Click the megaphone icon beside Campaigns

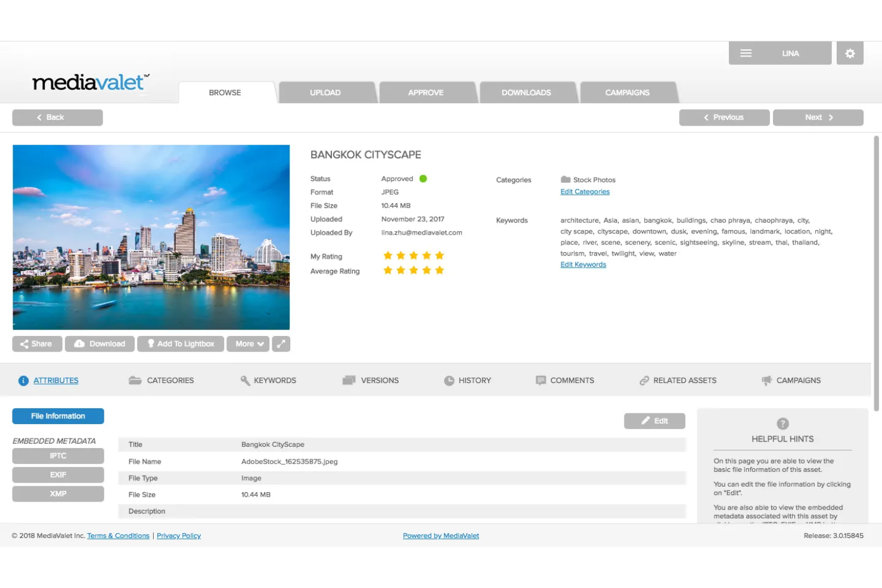click(x=766, y=381)
